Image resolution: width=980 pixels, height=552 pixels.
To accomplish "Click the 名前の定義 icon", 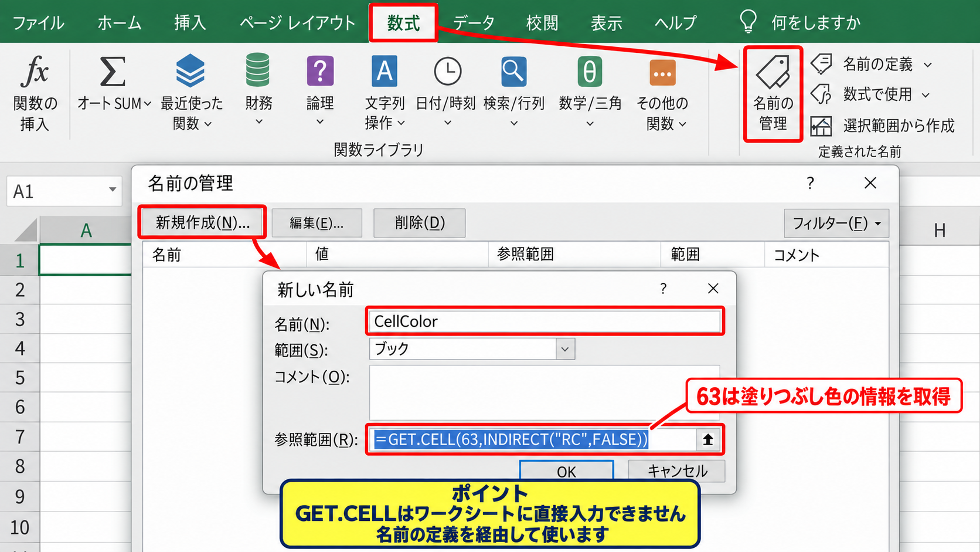I will 822,63.
